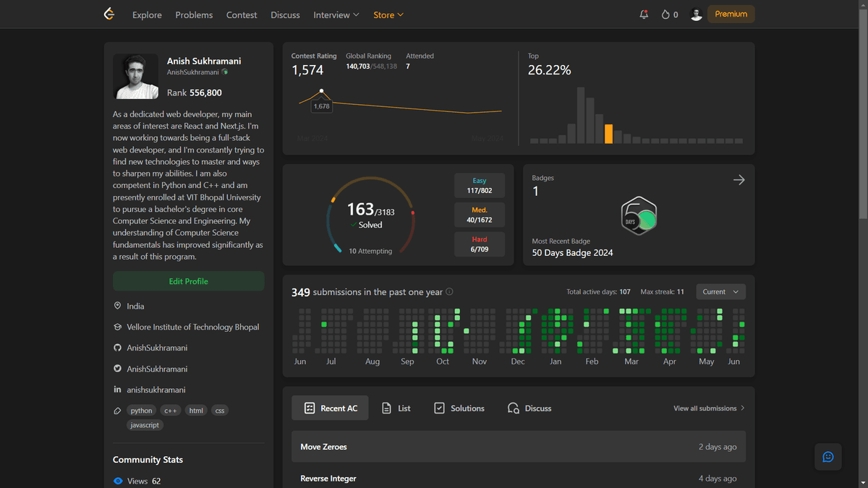Click the highlighted orange histogram bar

pos(608,134)
